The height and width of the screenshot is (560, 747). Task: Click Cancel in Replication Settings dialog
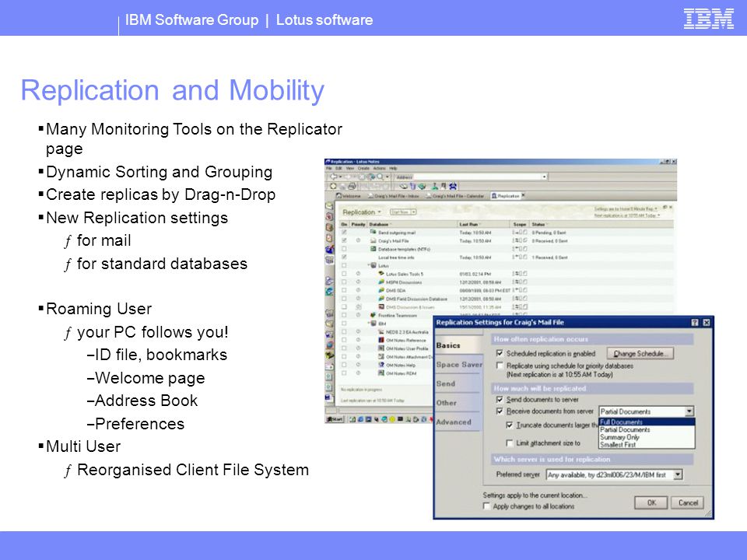tap(687, 502)
